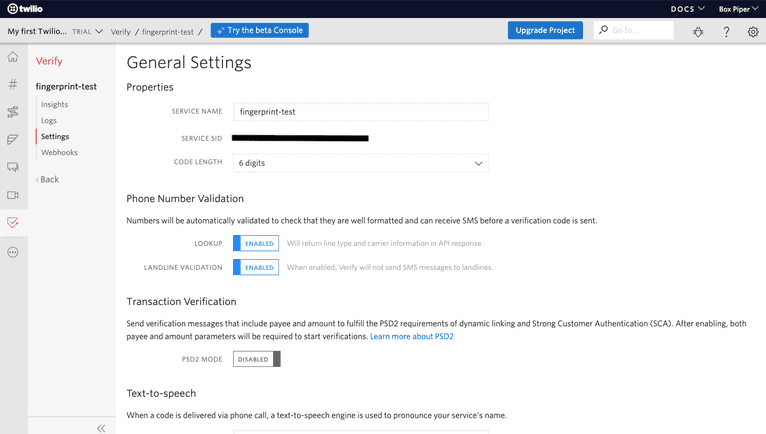Enable the PSD2 Mode toggle
The width and height of the screenshot is (766, 434).
[257, 359]
